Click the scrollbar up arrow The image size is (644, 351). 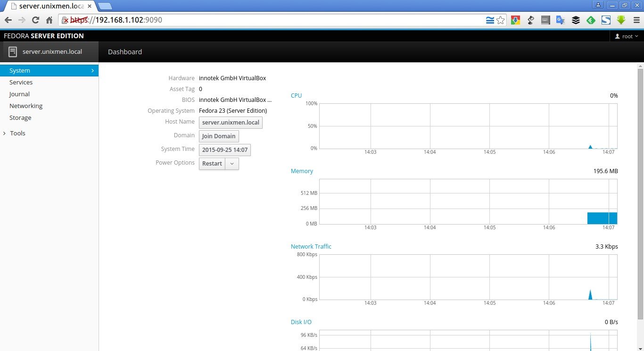640,66
